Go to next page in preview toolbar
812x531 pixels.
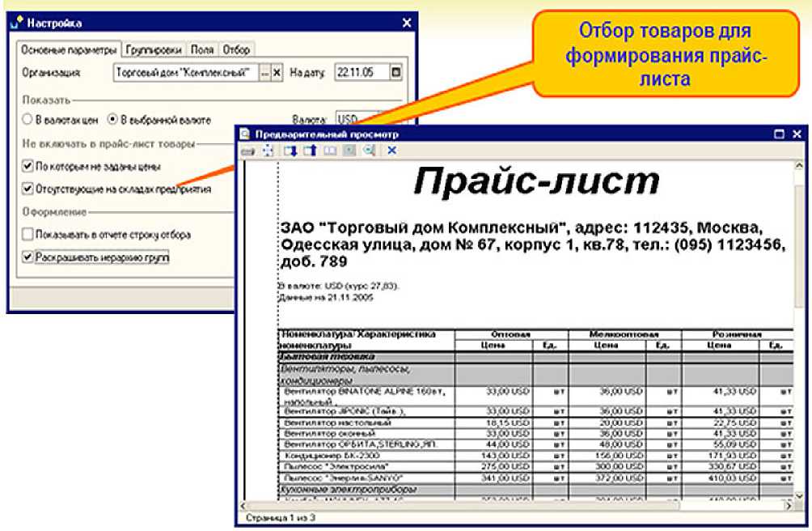click(x=290, y=151)
